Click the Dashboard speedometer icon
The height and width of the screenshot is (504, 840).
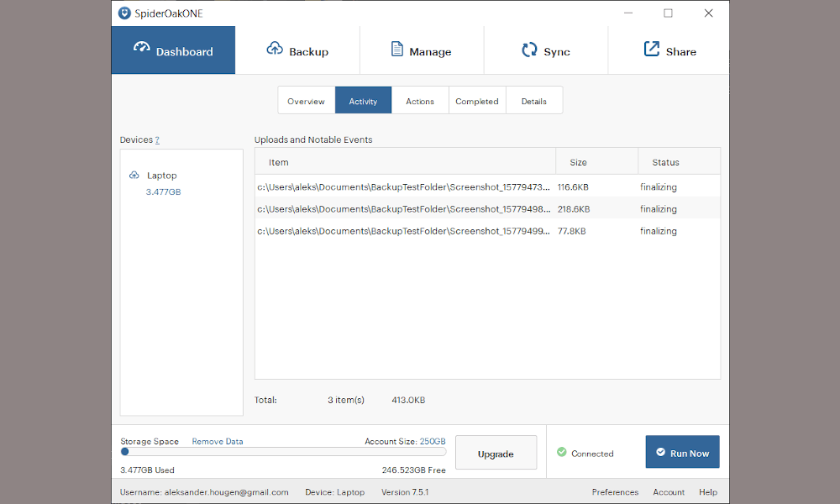pyautogui.click(x=142, y=48)
